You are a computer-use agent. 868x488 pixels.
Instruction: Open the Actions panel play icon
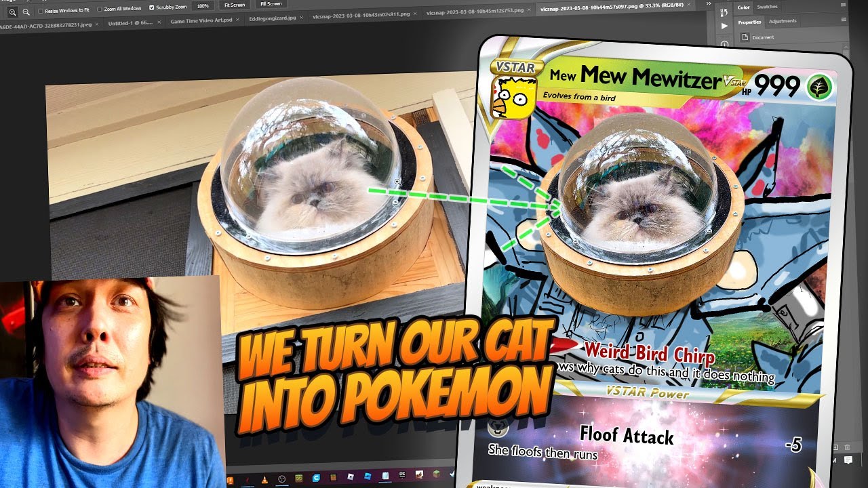724,26
